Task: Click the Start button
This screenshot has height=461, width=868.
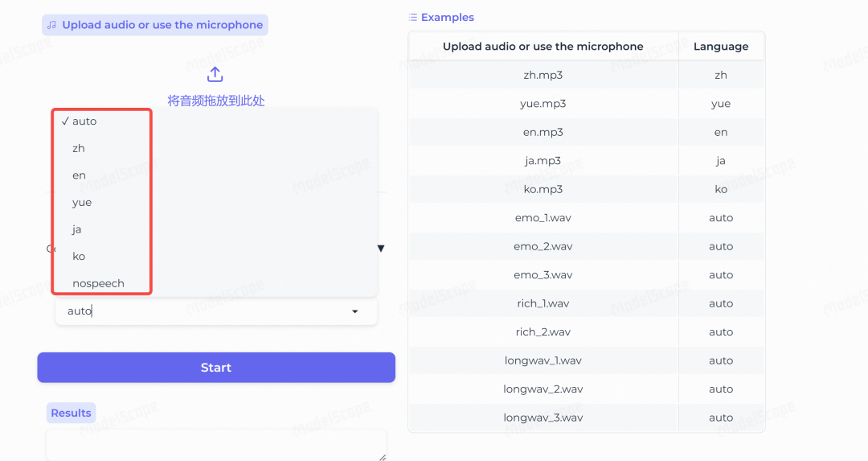Action: coord(216,368)
